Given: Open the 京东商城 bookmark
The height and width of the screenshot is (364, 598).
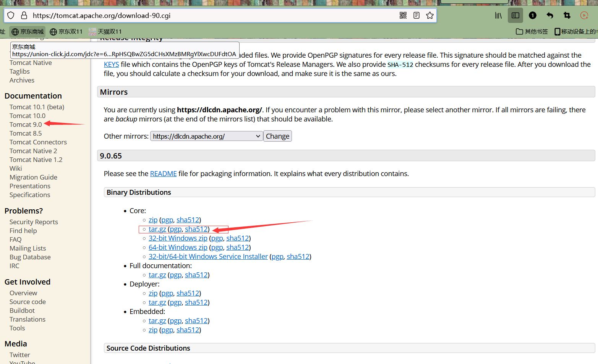Looking at the screenshot, I should tap(28, 31).
